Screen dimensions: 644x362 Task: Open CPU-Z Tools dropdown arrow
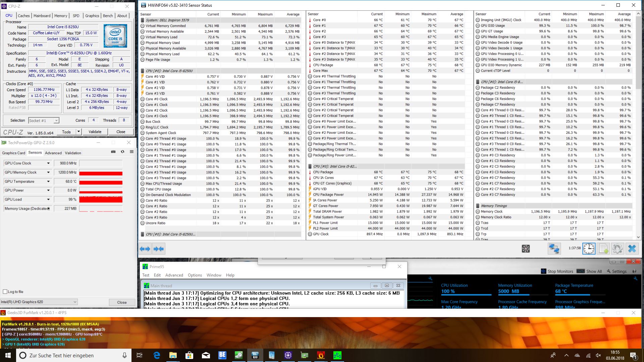coord(78,132)
